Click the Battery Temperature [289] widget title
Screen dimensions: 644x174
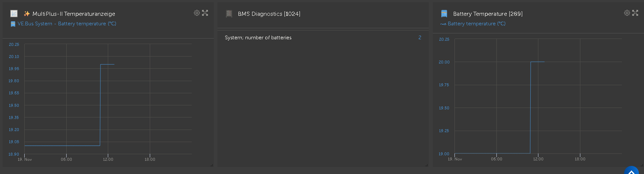488,14
